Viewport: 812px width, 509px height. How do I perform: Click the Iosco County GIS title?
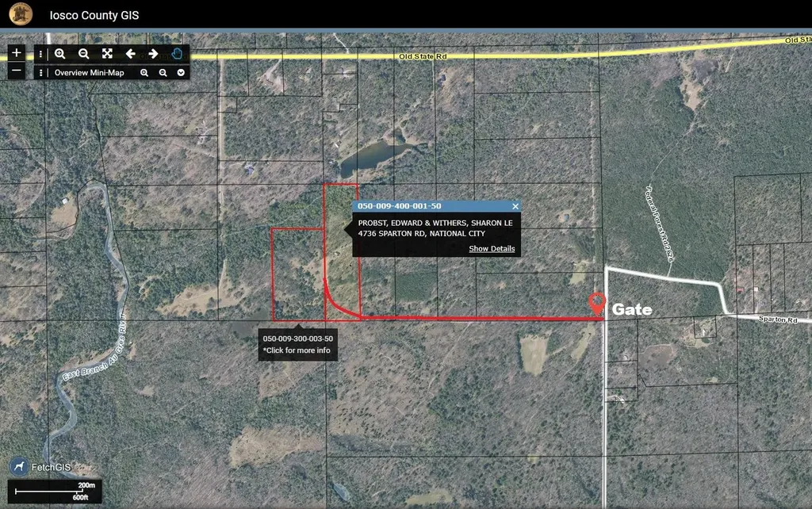[94, 16]
